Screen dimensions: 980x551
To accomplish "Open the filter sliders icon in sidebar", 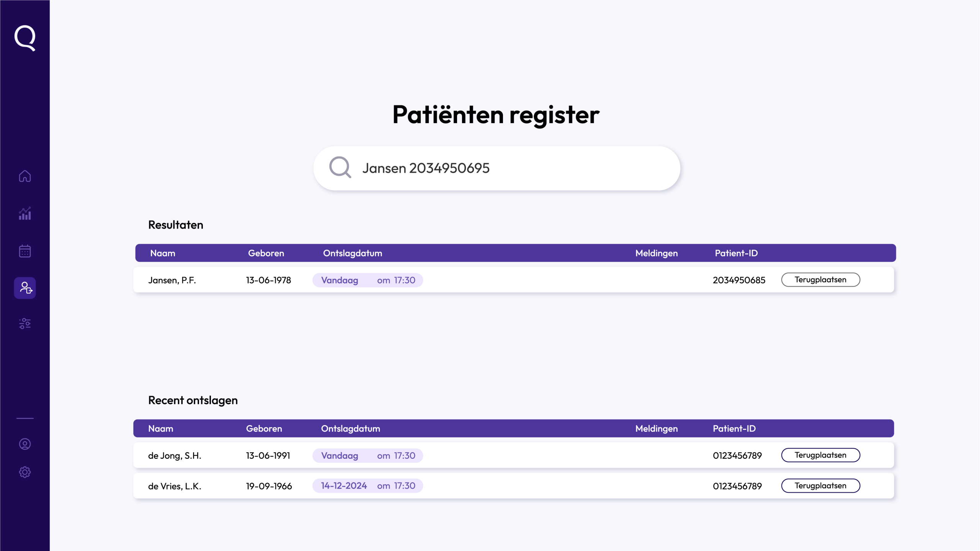I will point(25,324).
